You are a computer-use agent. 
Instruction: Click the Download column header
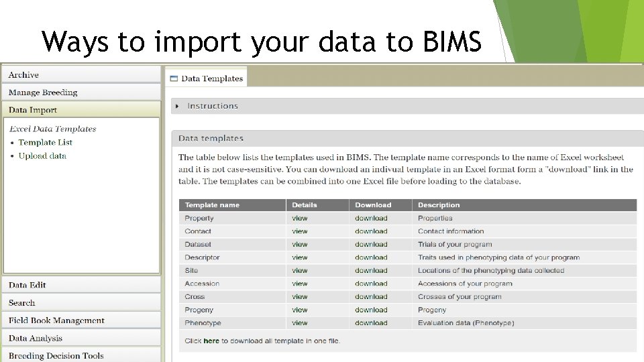point(380,205)
